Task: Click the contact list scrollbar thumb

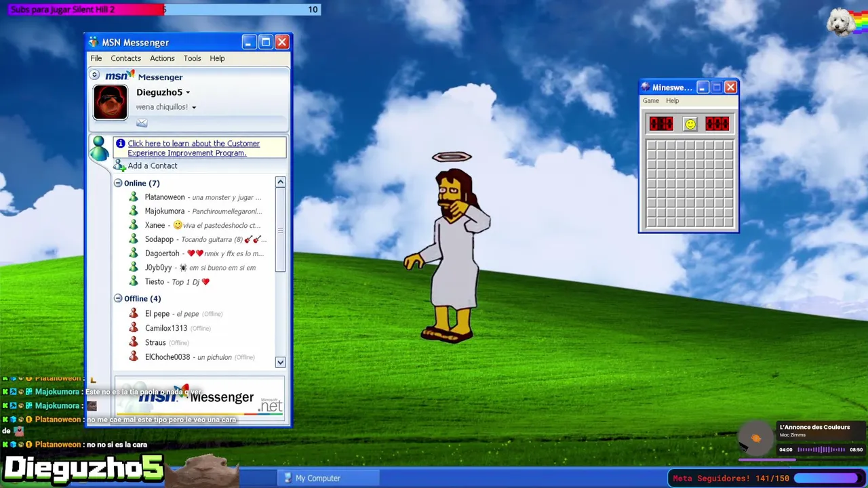Action: coord(280,230)
